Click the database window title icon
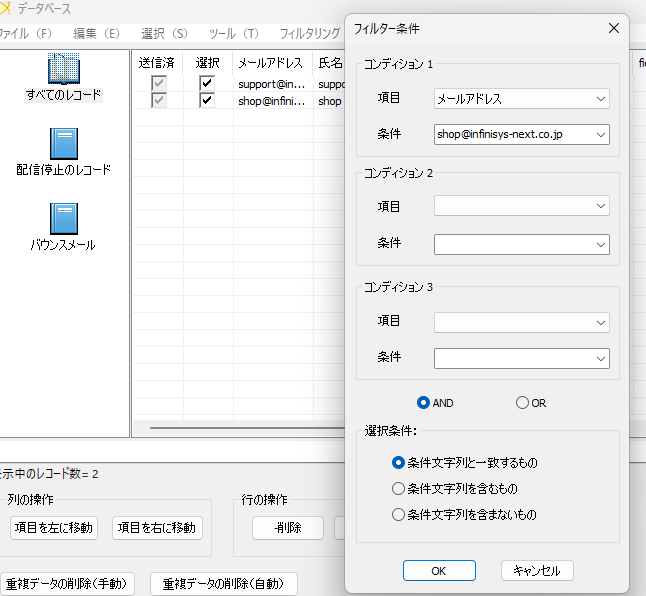Image resolution: width=646 pixels, height=596 pixels. 5,8
